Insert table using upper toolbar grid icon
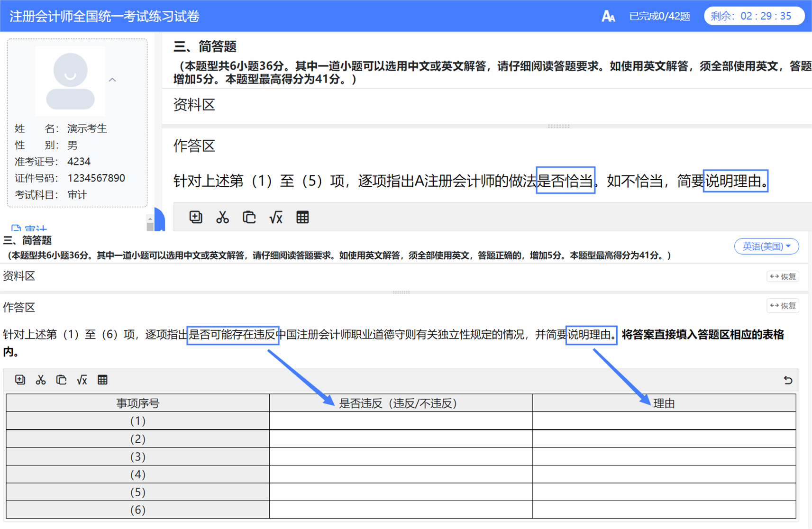This screenshot has height=529, width=812. click(302, 218)
